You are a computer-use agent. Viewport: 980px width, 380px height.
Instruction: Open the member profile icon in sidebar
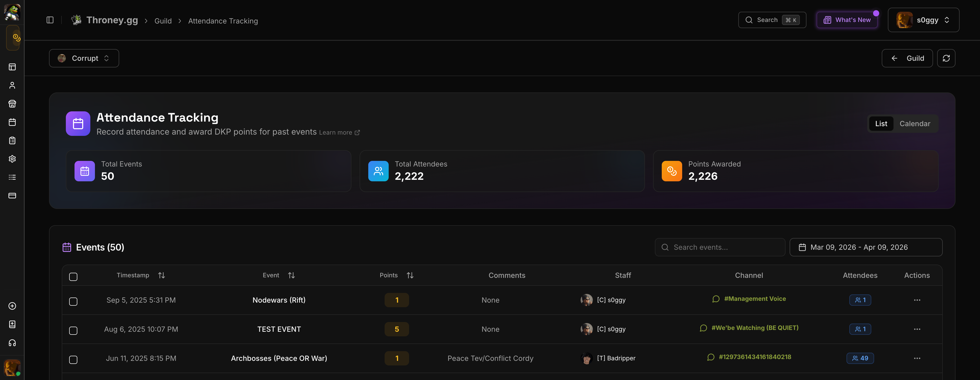pyautogui.click(x=12, y=85)
